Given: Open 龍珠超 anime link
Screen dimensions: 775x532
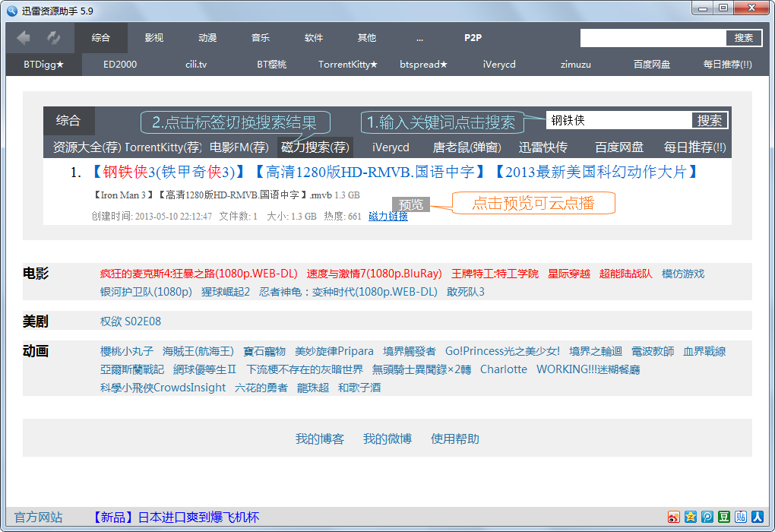Looking at the screenshot, I should point(313,388).
